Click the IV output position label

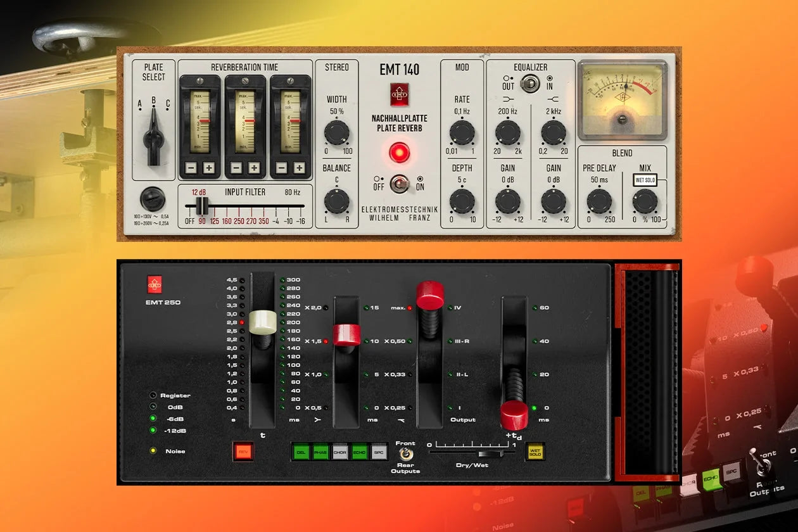tap(457, 308)
